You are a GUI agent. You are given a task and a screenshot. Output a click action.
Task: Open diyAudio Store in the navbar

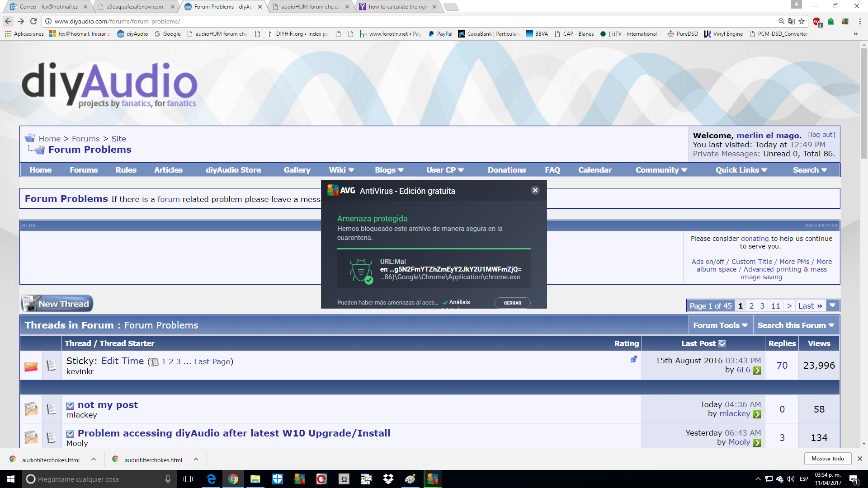233,170
